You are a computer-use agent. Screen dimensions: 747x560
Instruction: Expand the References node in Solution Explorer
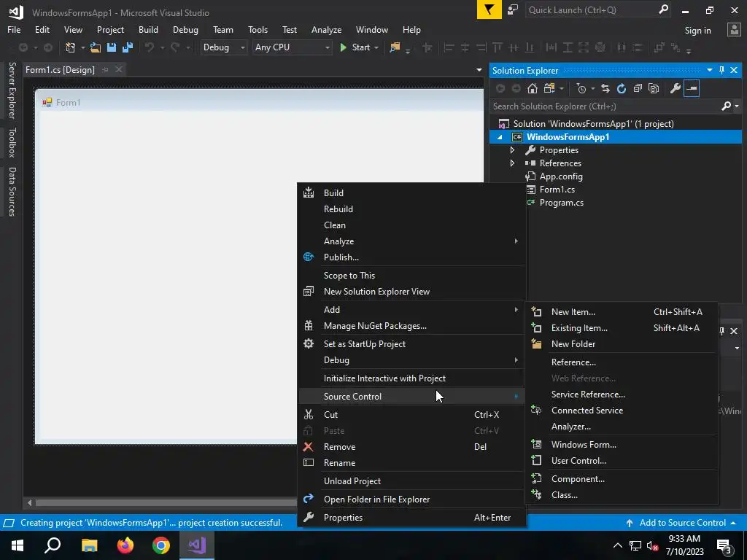(x=512, y=163)
